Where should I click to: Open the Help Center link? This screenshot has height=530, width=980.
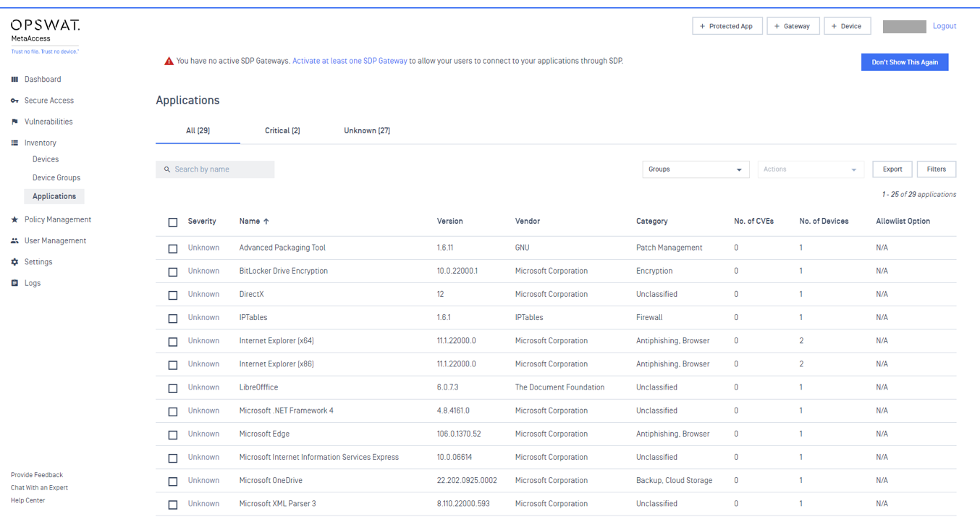(x=28, y=500)
